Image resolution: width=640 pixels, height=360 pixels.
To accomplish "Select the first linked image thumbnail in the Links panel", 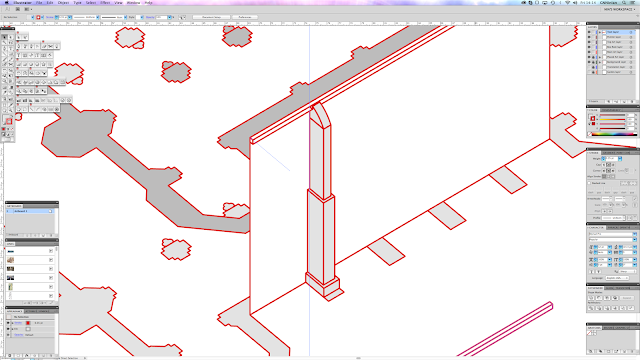I will point(11,251).
